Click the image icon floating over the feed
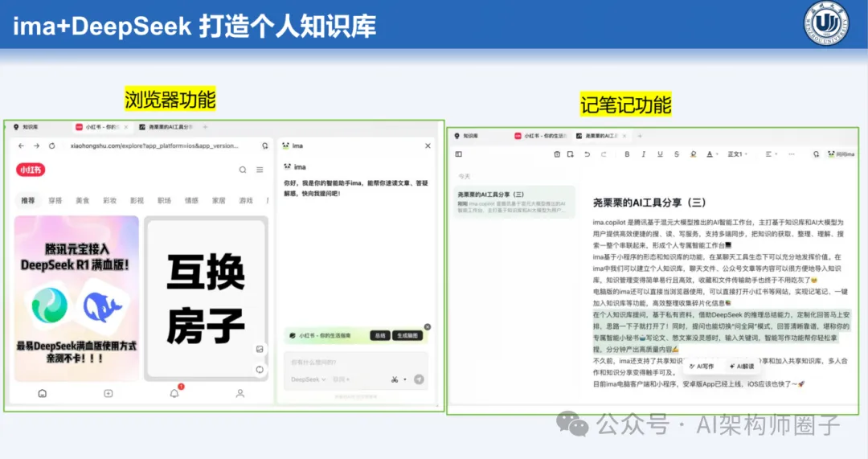The width and height of the screenshot is (868, 459). point(260,350)
